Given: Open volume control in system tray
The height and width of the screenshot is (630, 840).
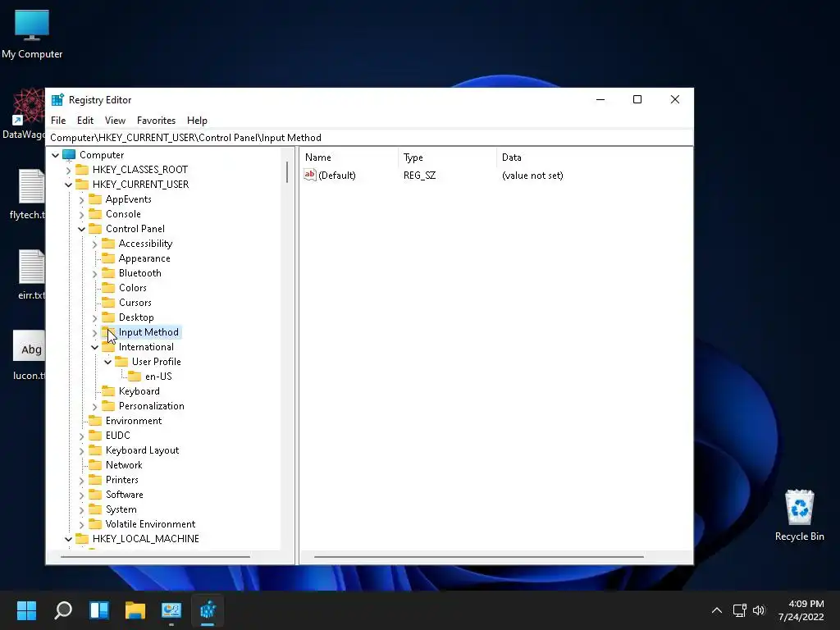Looking at the screenshot, I should [x=759, y=610].
